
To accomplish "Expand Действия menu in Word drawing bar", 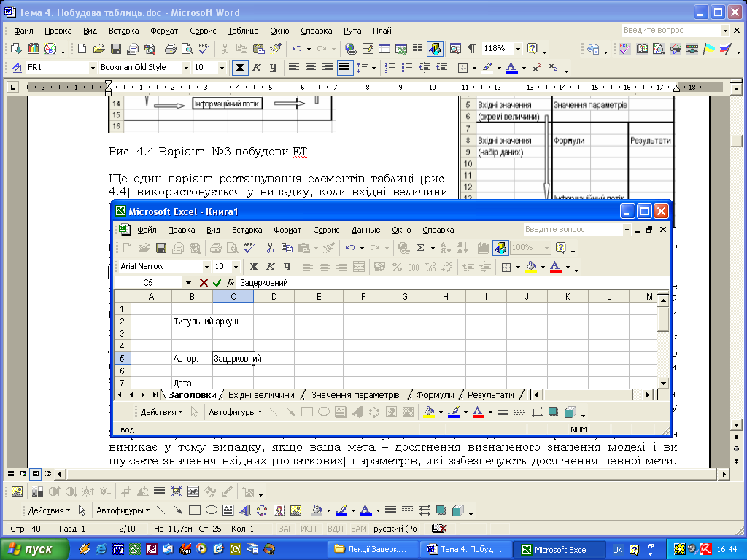I will (49, 510).
